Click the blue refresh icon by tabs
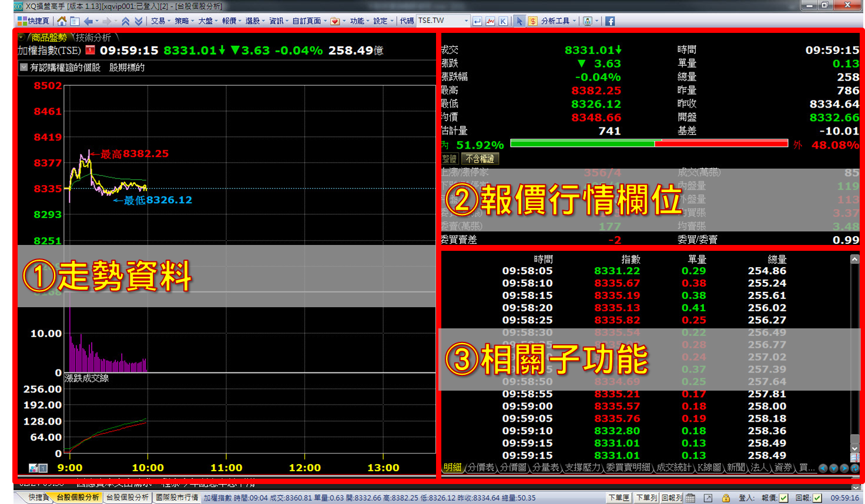The width and height of the screenshot is (865, 504). tap(855, 468)
